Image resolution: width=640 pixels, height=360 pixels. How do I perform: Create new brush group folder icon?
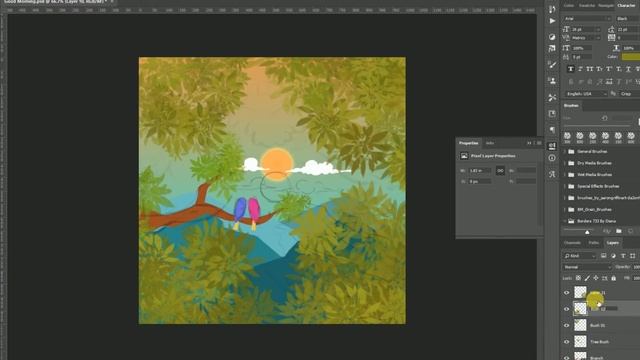[x=619, y=231]
